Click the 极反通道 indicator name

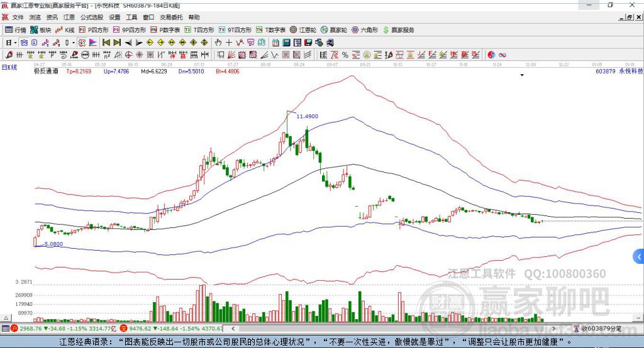(46, 72)
